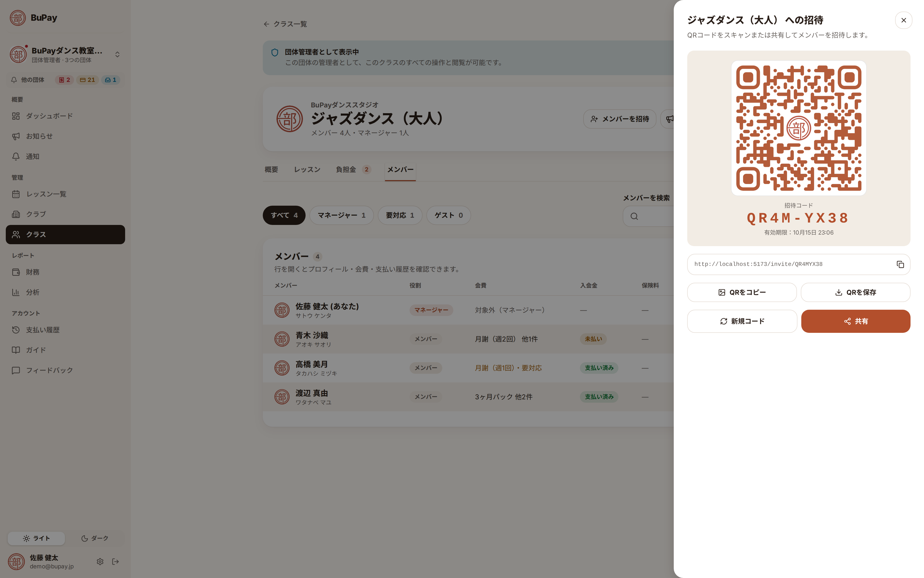Select the invite URL text field

point(798,264)
